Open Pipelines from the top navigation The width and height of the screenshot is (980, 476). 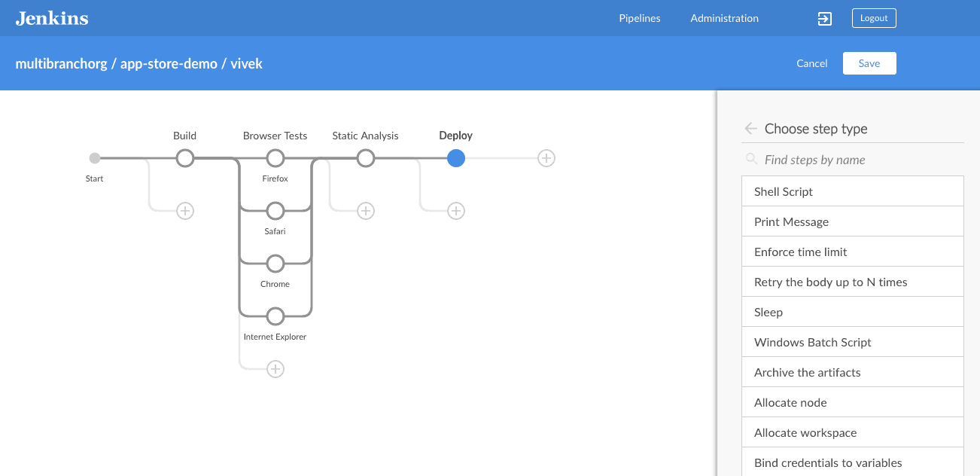pyautogui.click(x=639, y=18)
